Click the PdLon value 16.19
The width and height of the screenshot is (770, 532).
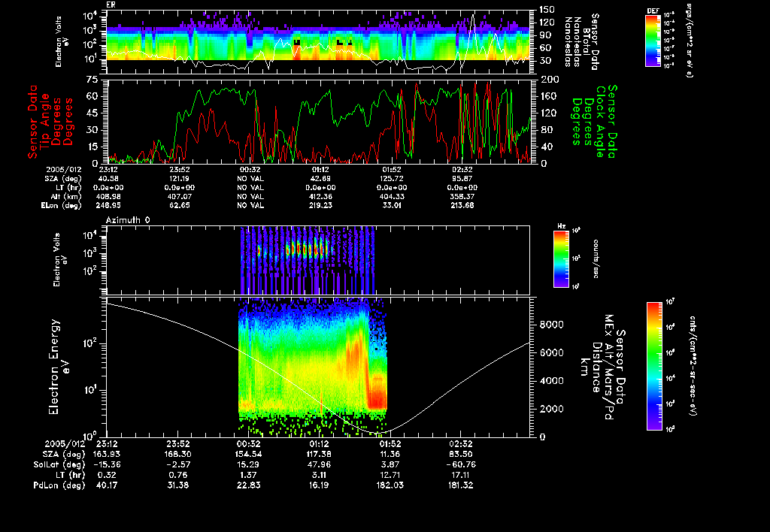point(319,485)
